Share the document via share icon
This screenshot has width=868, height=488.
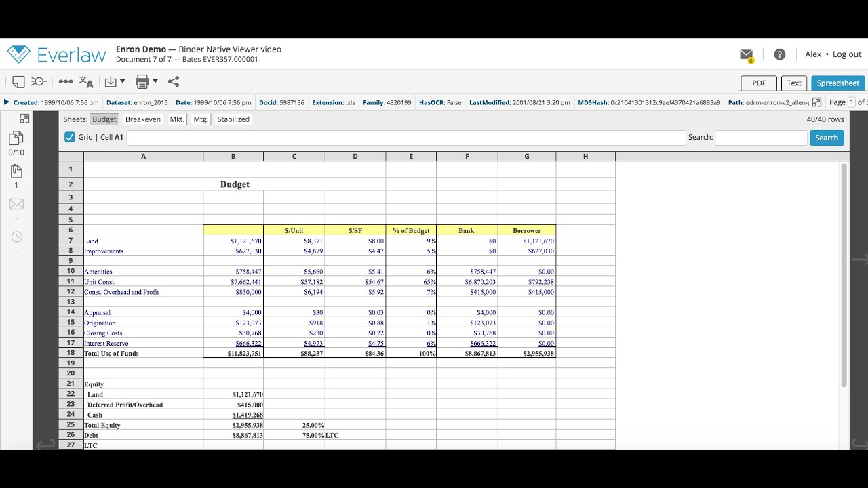[174, 81]
